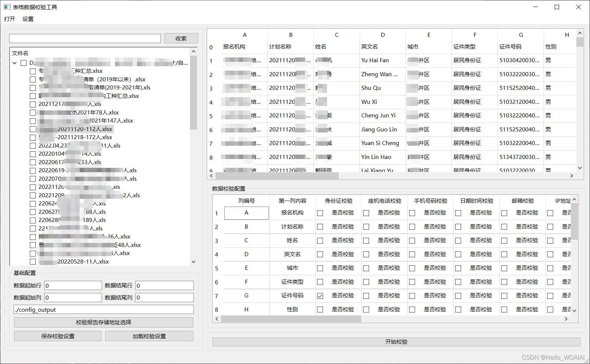
Task: Click 加载校验设置 to load validation settings
Action: pos(149,336)
